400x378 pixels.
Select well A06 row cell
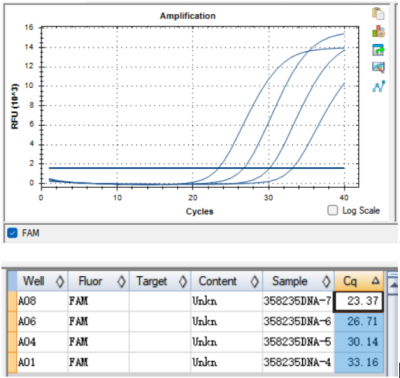42,322
